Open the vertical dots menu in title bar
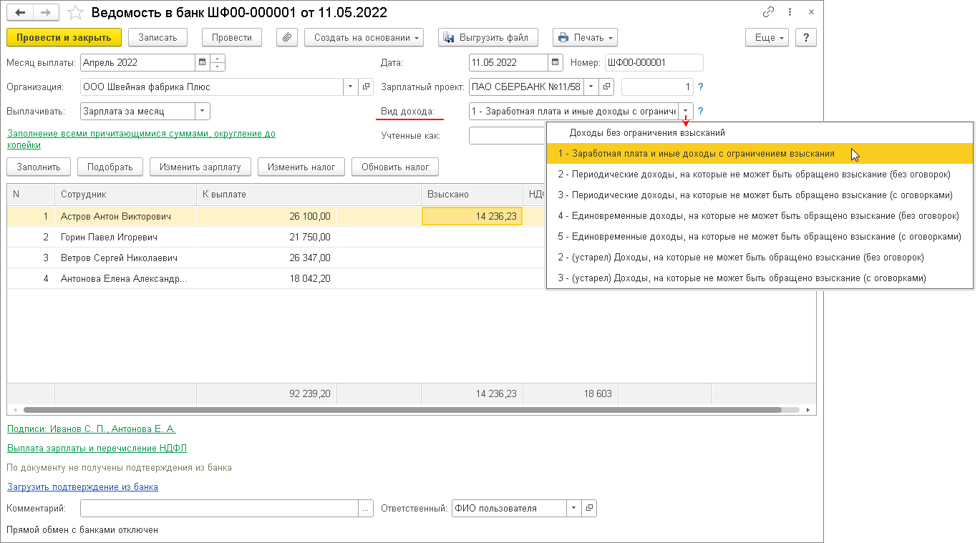 pos(790,12)
